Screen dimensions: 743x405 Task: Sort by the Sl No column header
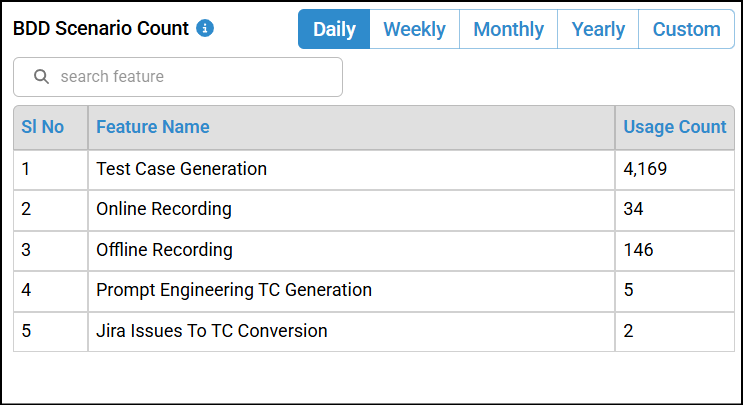pos(42,127)
